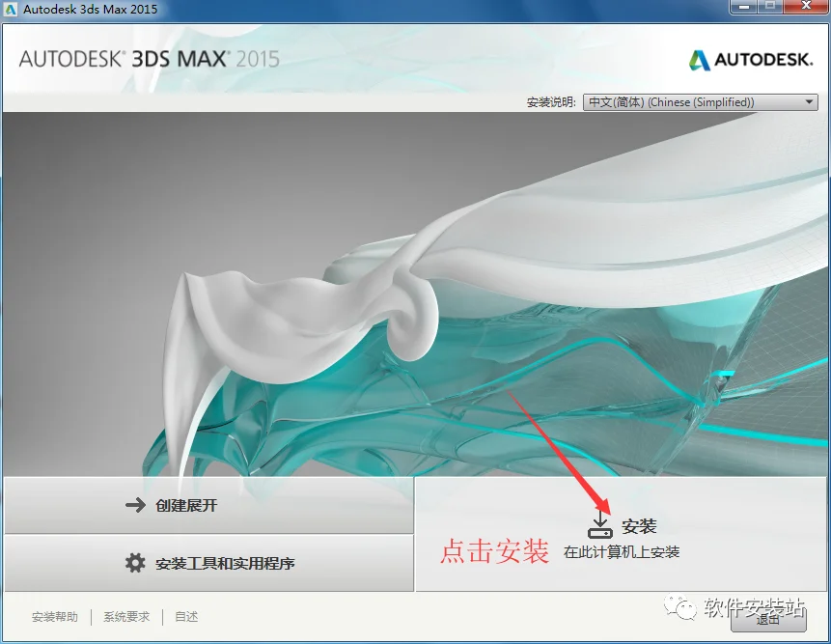Click the 安装说明 label

(551, 102)
